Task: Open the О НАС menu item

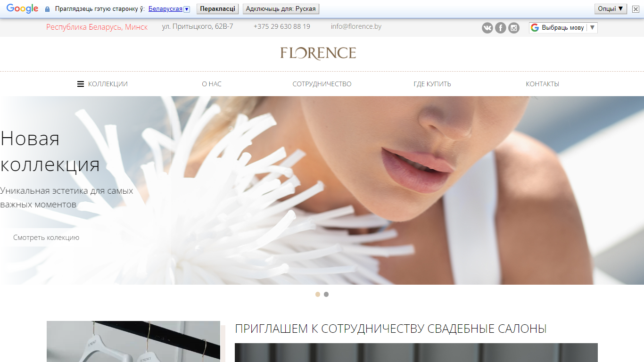Action: [212, 84]
